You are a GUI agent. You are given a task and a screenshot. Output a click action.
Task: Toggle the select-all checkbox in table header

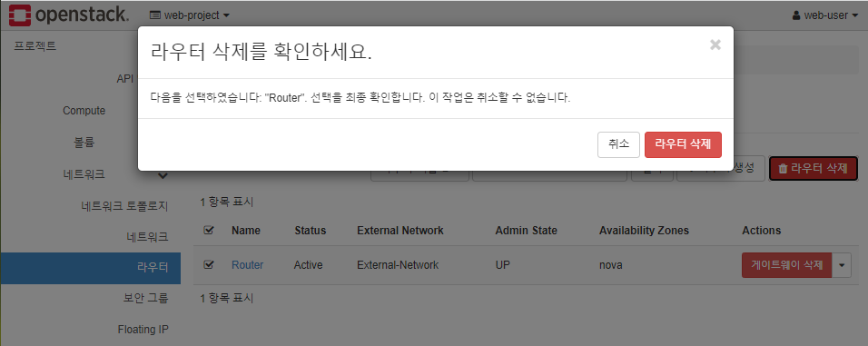coord(209,230)
